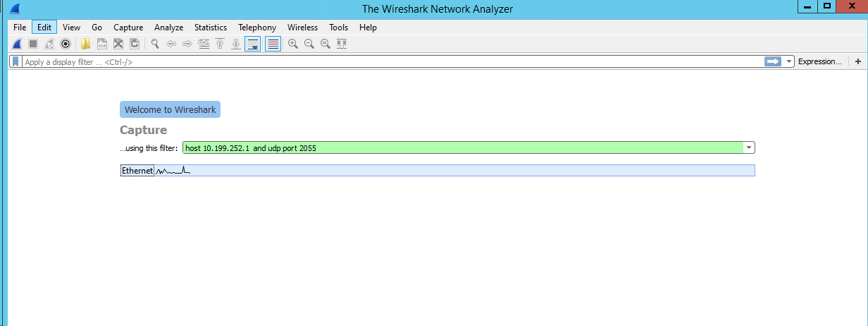Click the Wireshark title bar icon
The width and height of the screenshot is (868, 326).
16,8
